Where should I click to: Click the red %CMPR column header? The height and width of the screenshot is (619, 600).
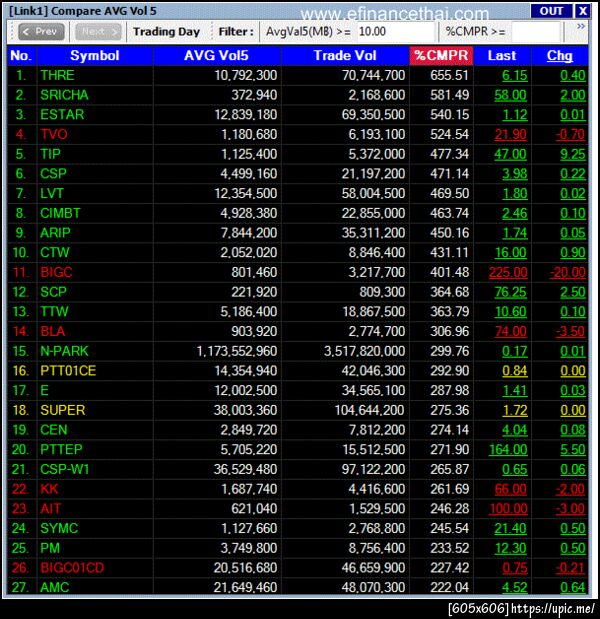(441, 56)
